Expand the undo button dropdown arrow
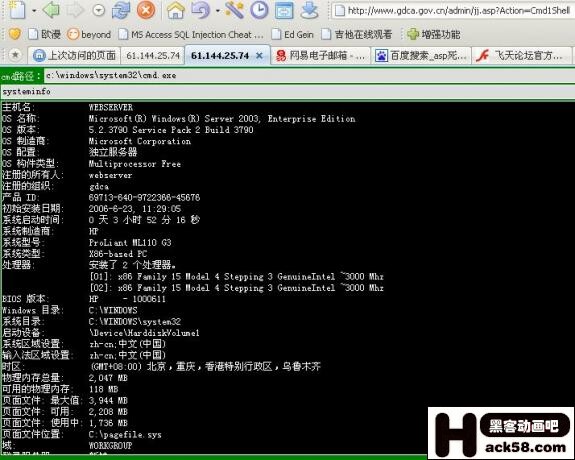 [217, 11]
